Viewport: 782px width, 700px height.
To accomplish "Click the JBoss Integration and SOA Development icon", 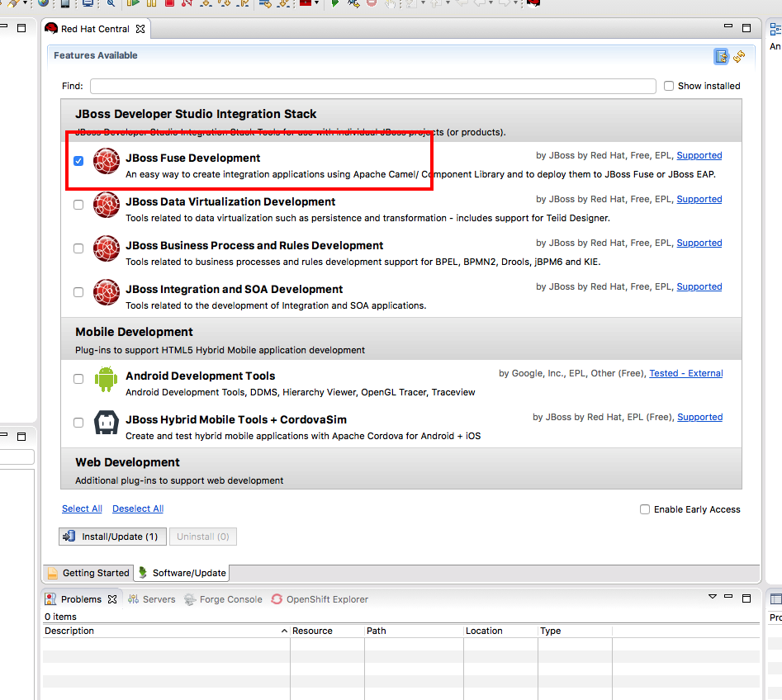I will [107, 293].
